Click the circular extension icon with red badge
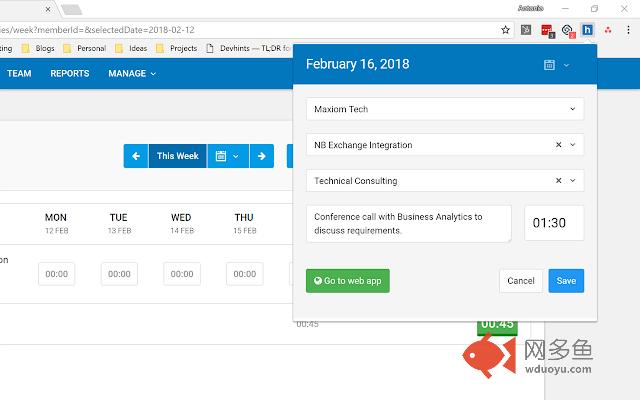The image size is (640, 400). click(568, 31)
